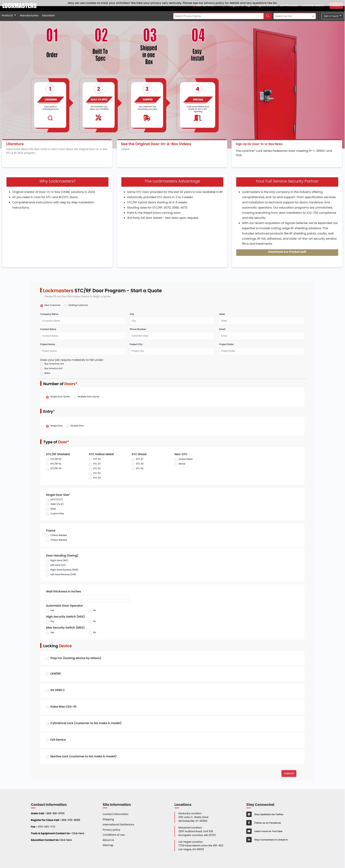Open the Literature heading link

click(x=15, y=144)
